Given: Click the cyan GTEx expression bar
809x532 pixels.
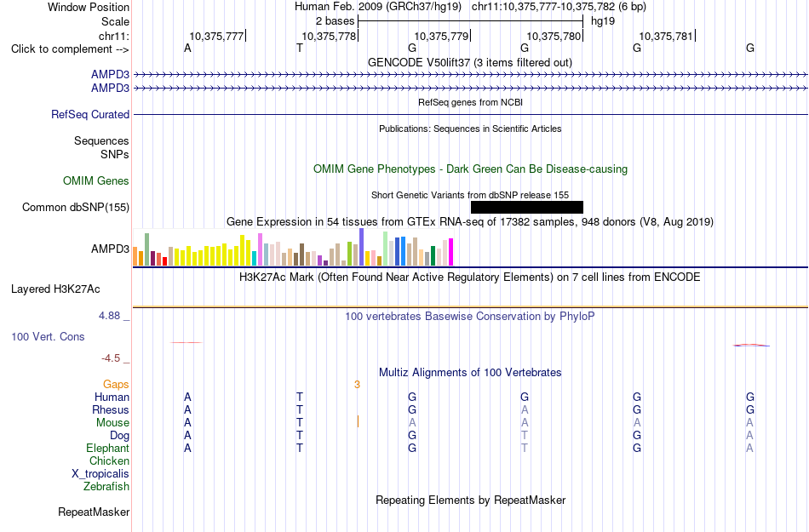Looking at the screenshot, I should coord(254,258).
